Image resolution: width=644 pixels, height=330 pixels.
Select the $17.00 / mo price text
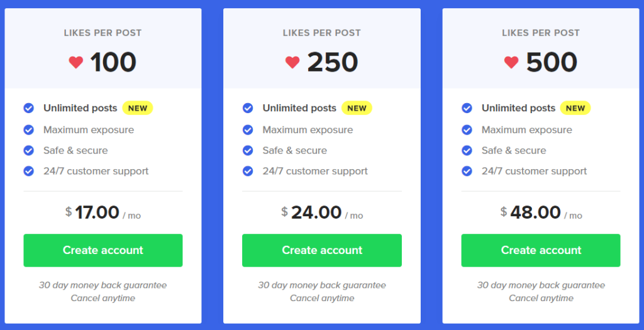(103, 212)
